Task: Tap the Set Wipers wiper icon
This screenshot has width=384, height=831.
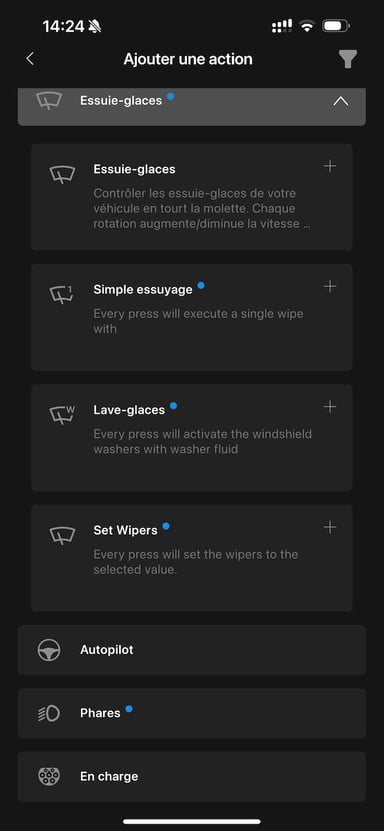Action: (62, 535)
